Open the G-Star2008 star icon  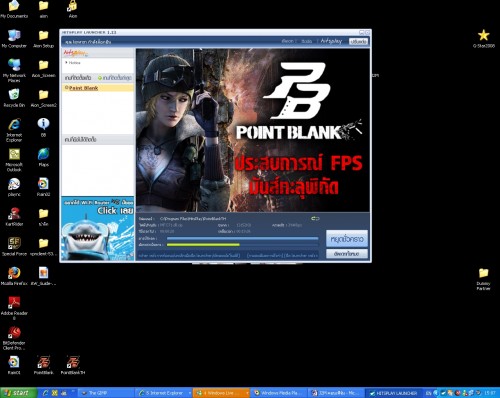point(483,38)
